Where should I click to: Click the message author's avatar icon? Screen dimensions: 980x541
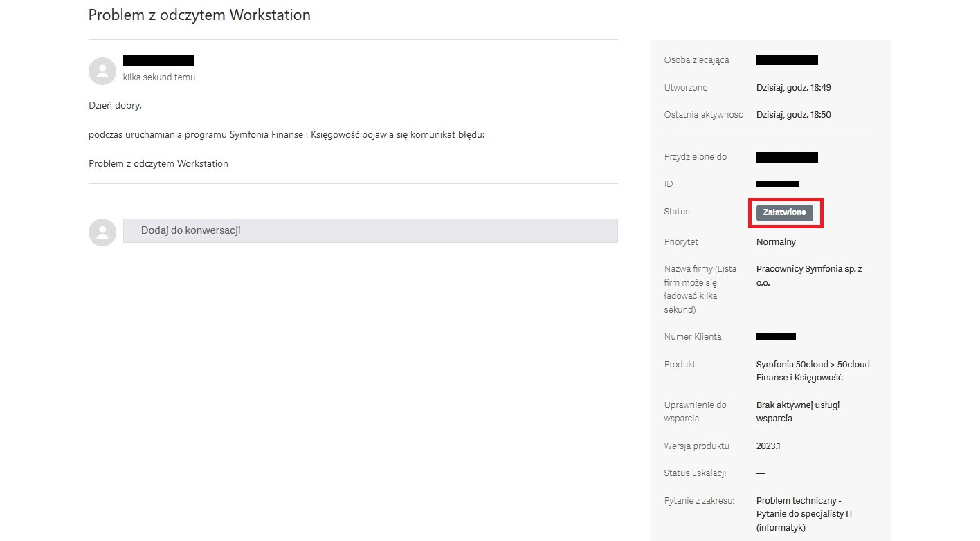click(x=102, y=71)
